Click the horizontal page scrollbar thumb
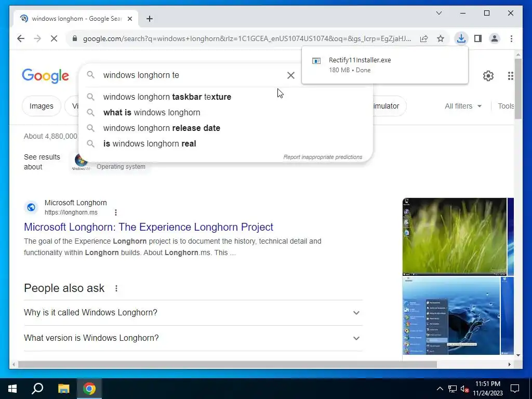Screen dimensions: 532x399 click(x=228, y=364)
